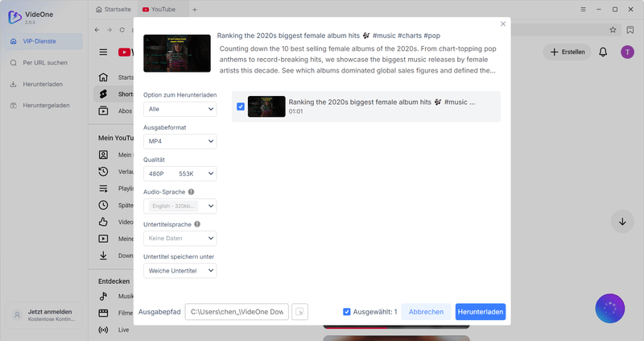The width and height of the screenshot is (644, 341).
Task: Open the Live broadcast icon under Entdecken
Action: point(103,330)
